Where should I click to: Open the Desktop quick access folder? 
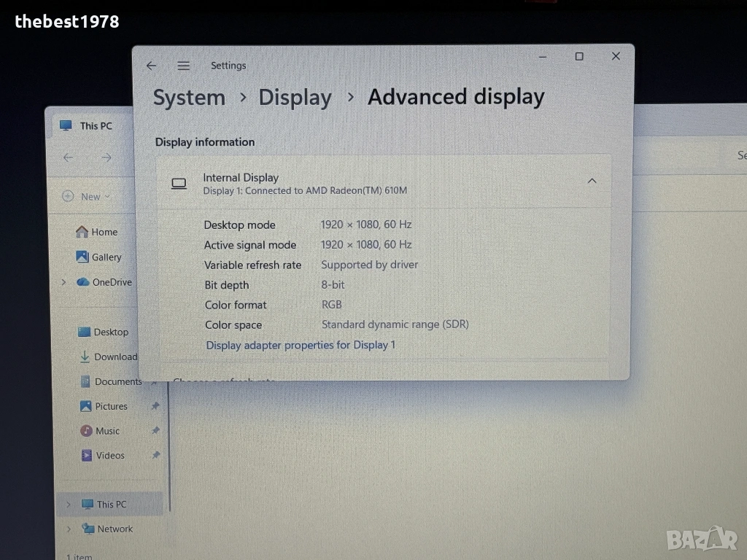110,332
